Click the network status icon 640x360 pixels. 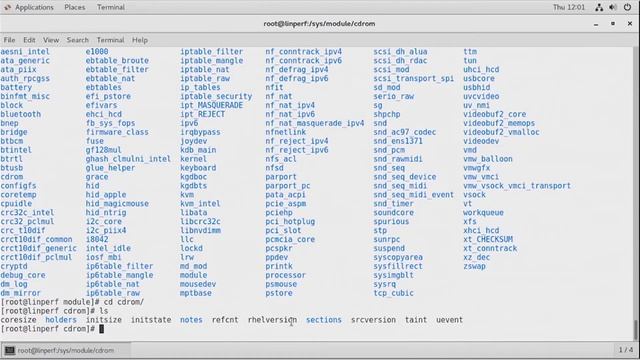(x=599, y=7)
